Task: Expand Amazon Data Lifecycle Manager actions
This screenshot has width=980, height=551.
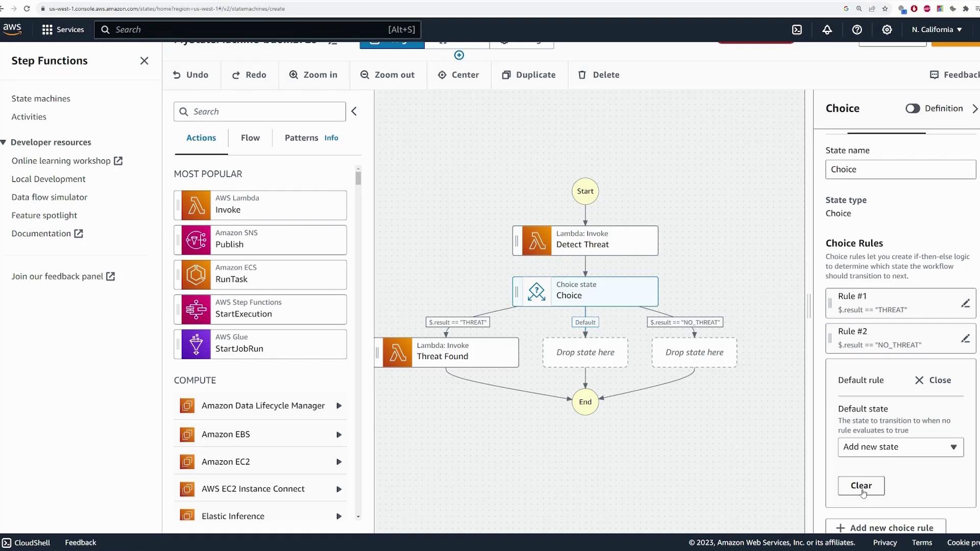Action: point(338,406)
